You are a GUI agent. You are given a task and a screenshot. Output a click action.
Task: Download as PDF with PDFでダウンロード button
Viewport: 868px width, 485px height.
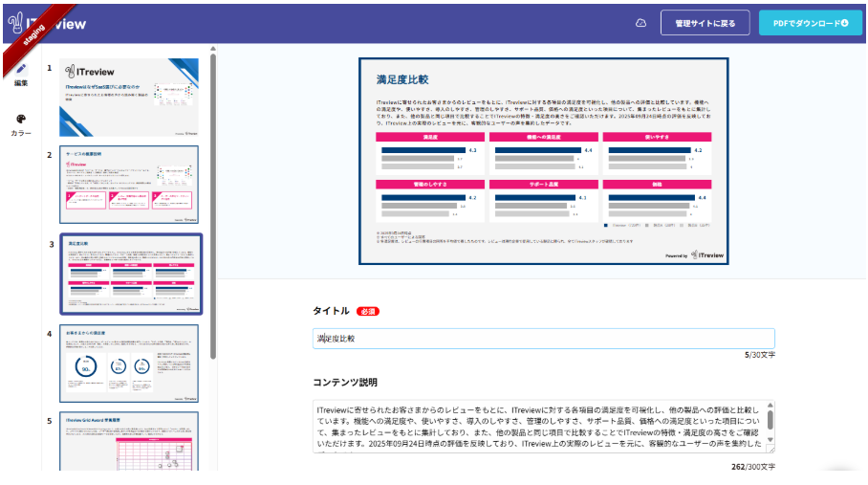click(x=811, y=23)
